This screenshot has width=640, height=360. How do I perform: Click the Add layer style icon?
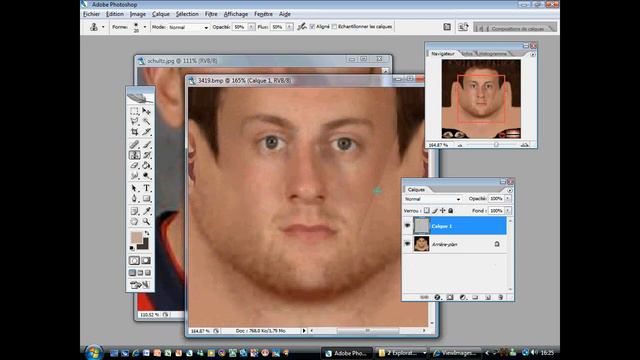pos(437,297)
